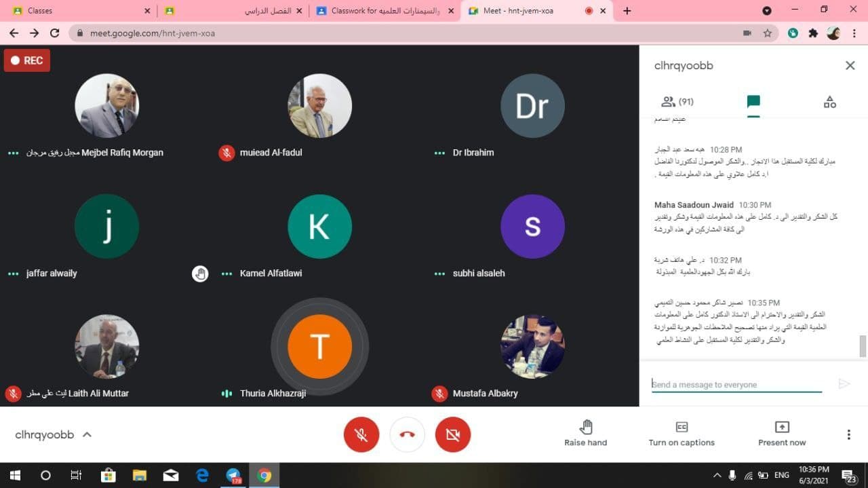Open Telegram from the taskbar

click(233, 475)
